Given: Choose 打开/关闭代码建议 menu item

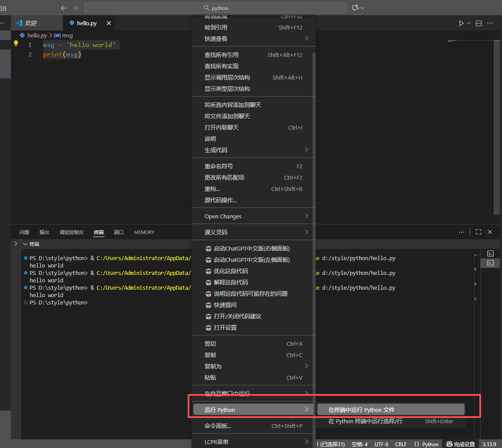Looking at the screenshot, I should pyautogui.click(x=253, y=316).
